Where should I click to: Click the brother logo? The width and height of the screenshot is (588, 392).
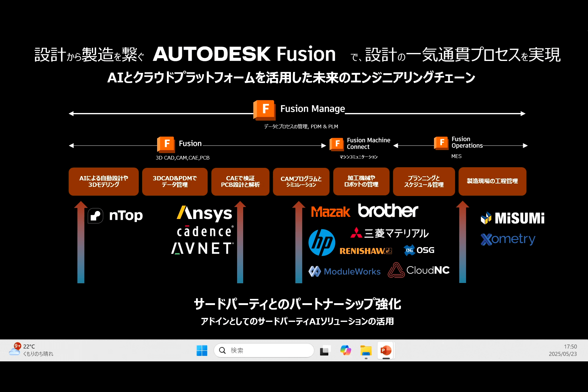pyautogui.click(x=388, y=211)
